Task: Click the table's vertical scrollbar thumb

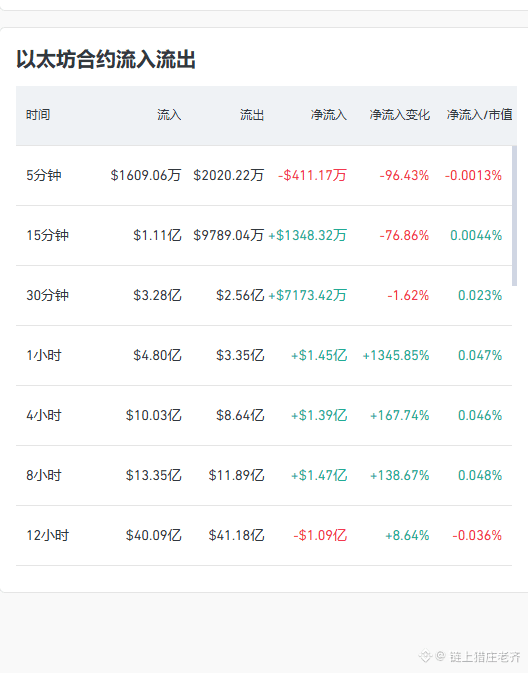Action: click(x=514, y=216)
